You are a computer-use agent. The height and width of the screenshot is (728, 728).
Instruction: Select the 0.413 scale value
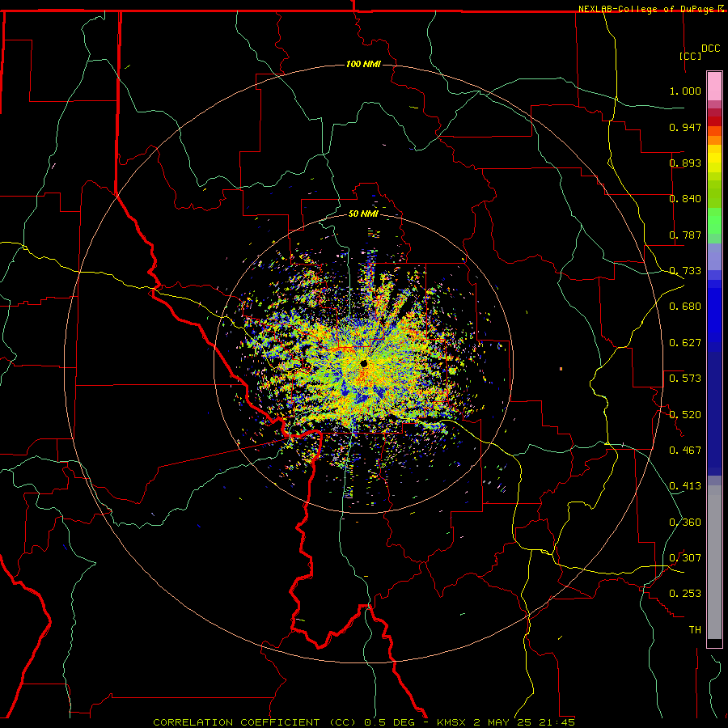[685, 486]
